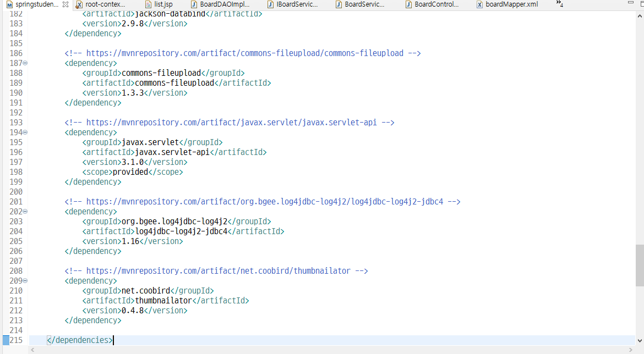
Task: Click the vertical scrollbar thumb
Action: click(640, 265)
